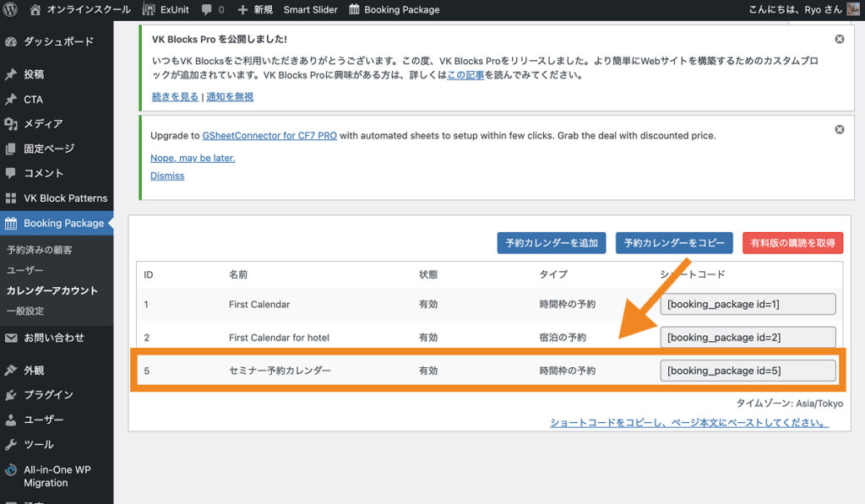The image size is (865, 504).
Task: Select the shortcode field for id=5
Action: click(748, 371)
